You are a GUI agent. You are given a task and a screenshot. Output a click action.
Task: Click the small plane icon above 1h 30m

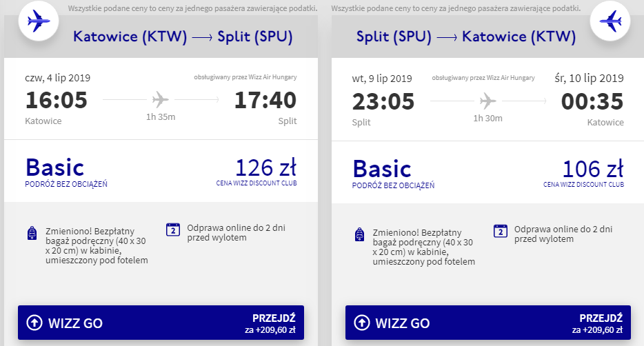point(487,101)
